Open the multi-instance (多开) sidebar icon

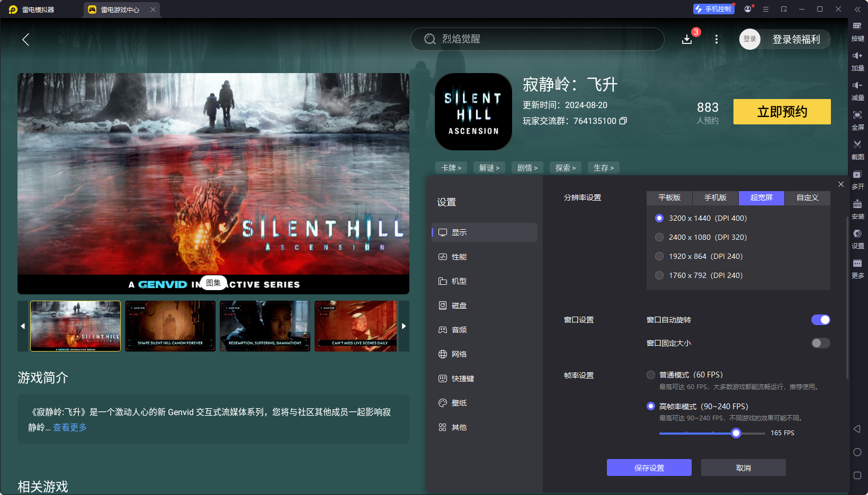pyautogui.click(x=857, y=175)
